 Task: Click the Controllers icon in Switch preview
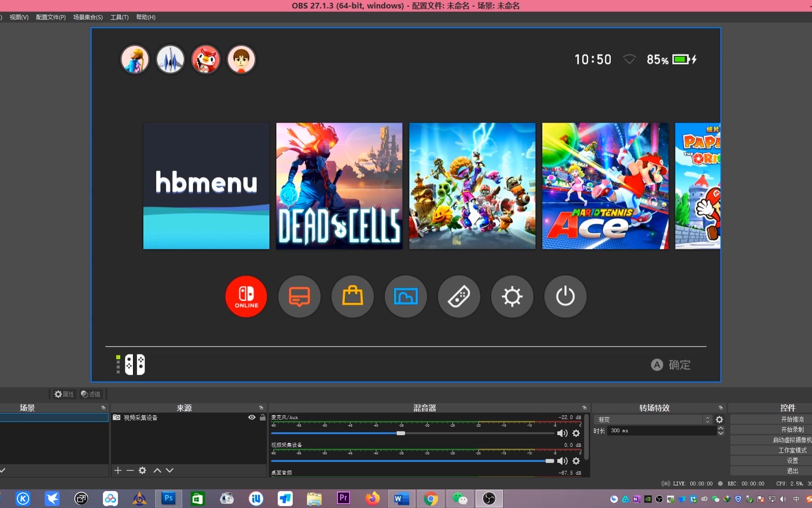(x=459, y=296)
